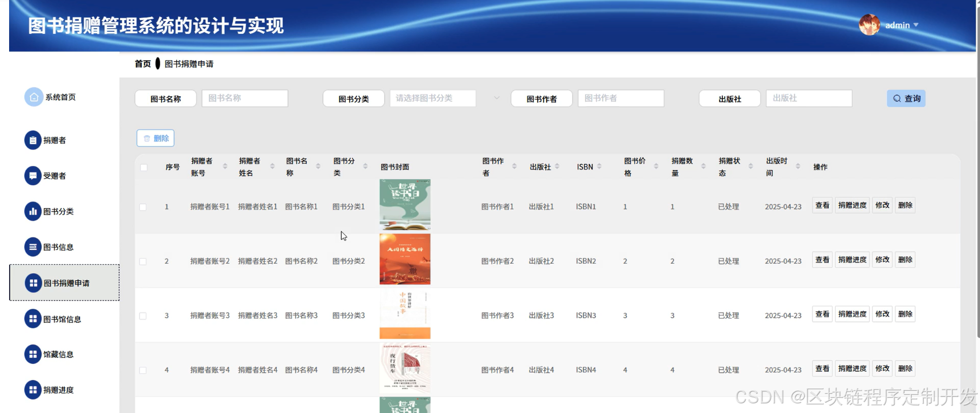Sort by 出版时间 column arrows
980x413 pixels.
pyautogui.click(x=798, y=167)
